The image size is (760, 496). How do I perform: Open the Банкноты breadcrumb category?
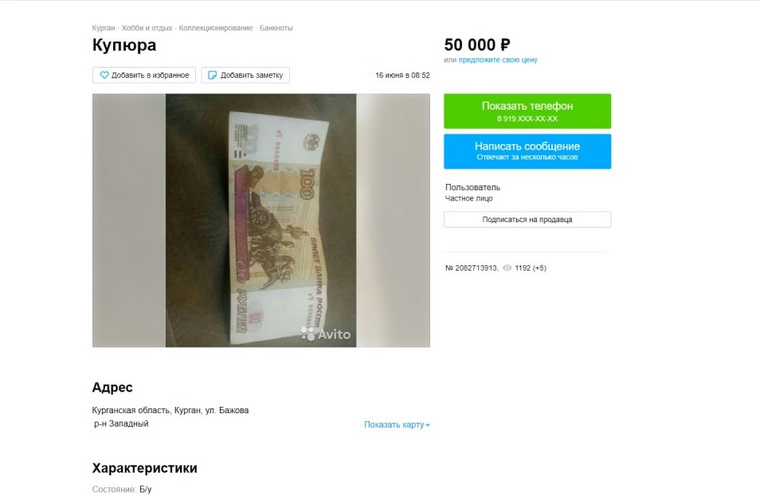276,28
